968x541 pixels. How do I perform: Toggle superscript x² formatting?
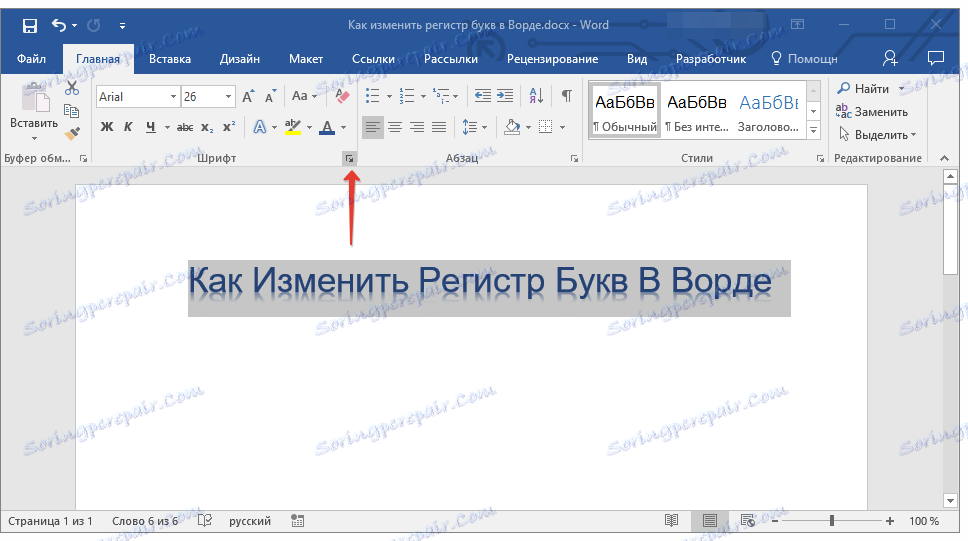pos(229,127)
